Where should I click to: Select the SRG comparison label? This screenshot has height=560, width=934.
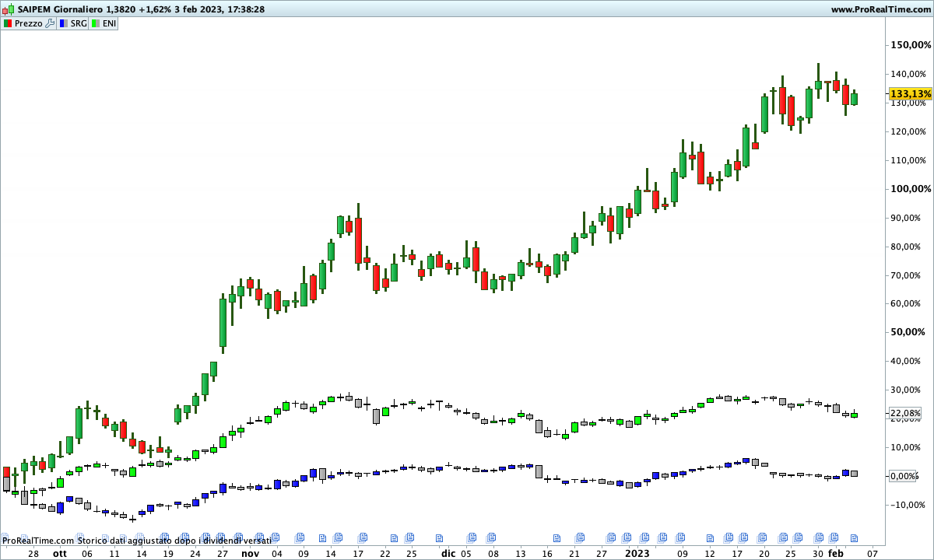pos(78,23)
